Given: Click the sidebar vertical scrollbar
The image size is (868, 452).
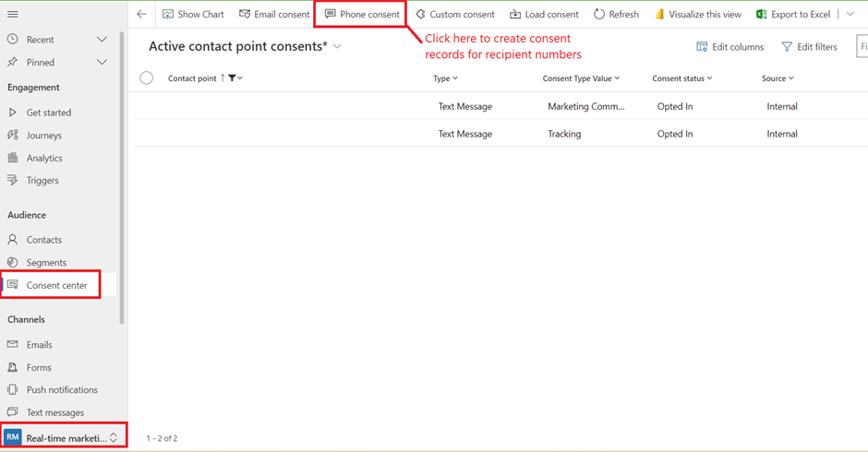Looking at the screenshot, I should pos(122,184).
